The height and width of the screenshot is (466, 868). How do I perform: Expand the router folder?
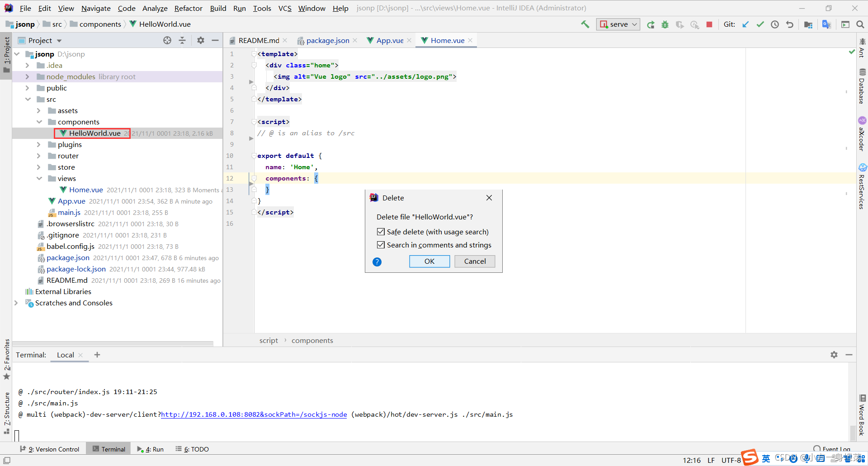click(39, 156)
